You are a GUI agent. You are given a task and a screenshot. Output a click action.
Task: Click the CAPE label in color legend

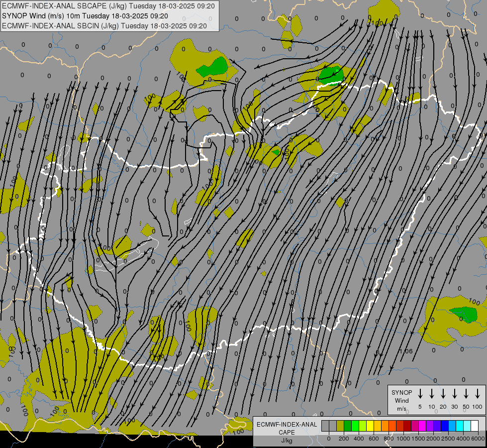click(287, 433)
